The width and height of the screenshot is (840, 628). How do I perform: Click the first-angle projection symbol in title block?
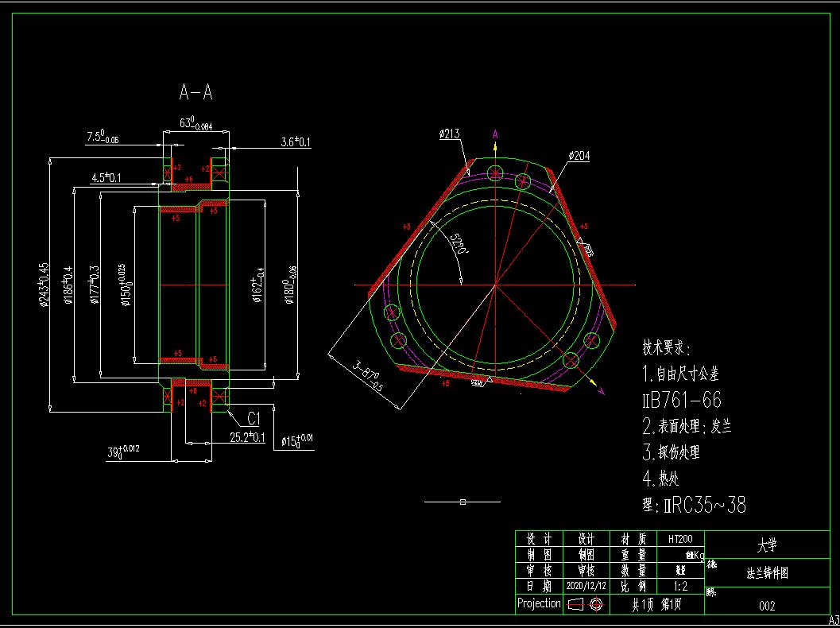585,604
